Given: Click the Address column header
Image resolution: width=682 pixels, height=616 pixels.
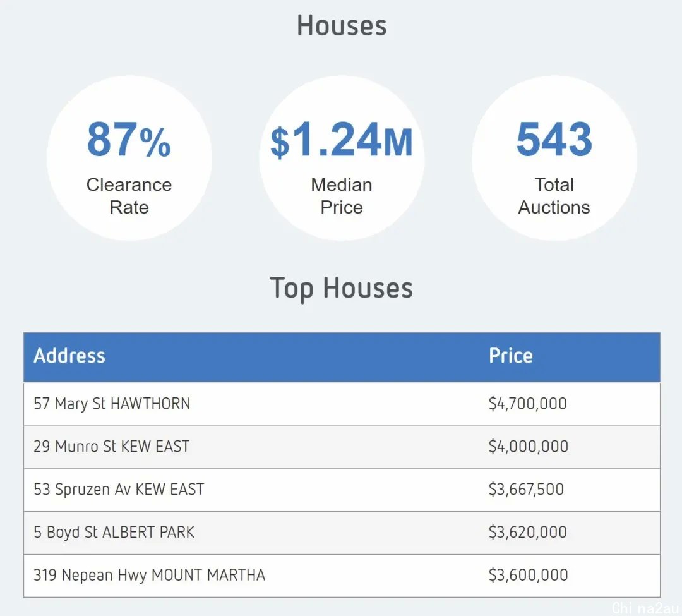Looking at the screenshot, I should (69, 356).
